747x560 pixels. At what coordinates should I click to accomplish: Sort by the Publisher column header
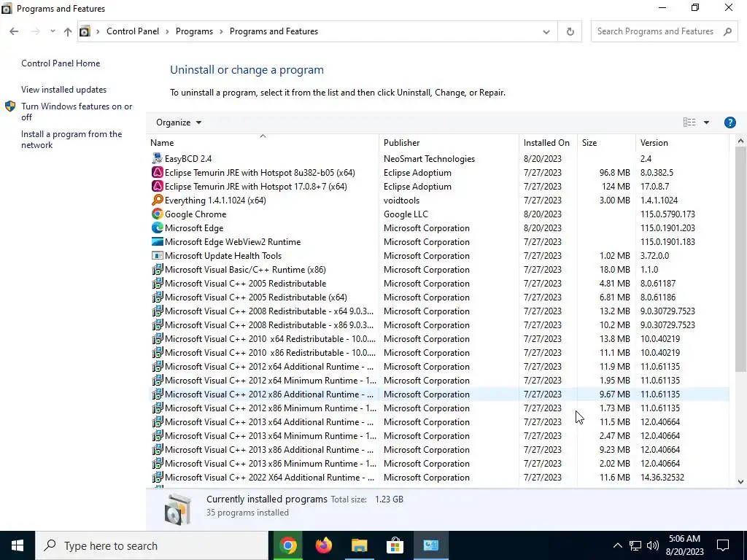tap(449, 142)
